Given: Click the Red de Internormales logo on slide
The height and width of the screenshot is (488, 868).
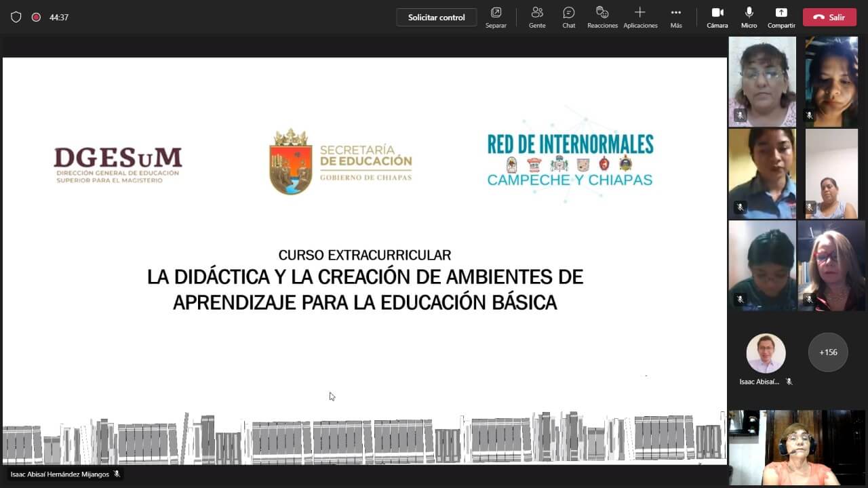Looking at the screenshot, I should pos(570,160).
